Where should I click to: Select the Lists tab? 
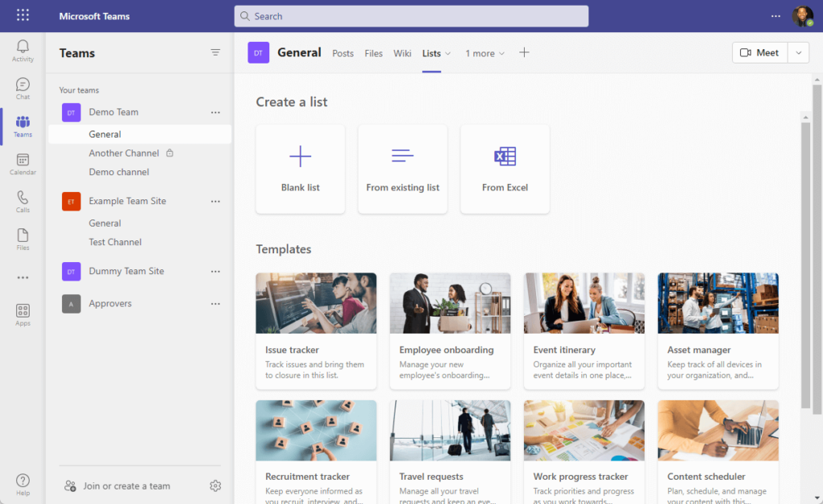click(432, 54)
